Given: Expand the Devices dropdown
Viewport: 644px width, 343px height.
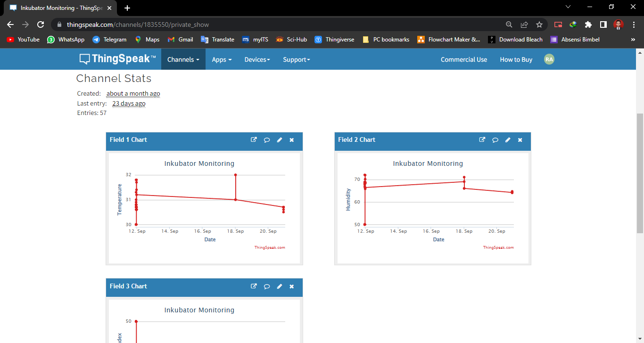Looking at the screenshot, I should point(257,59).
